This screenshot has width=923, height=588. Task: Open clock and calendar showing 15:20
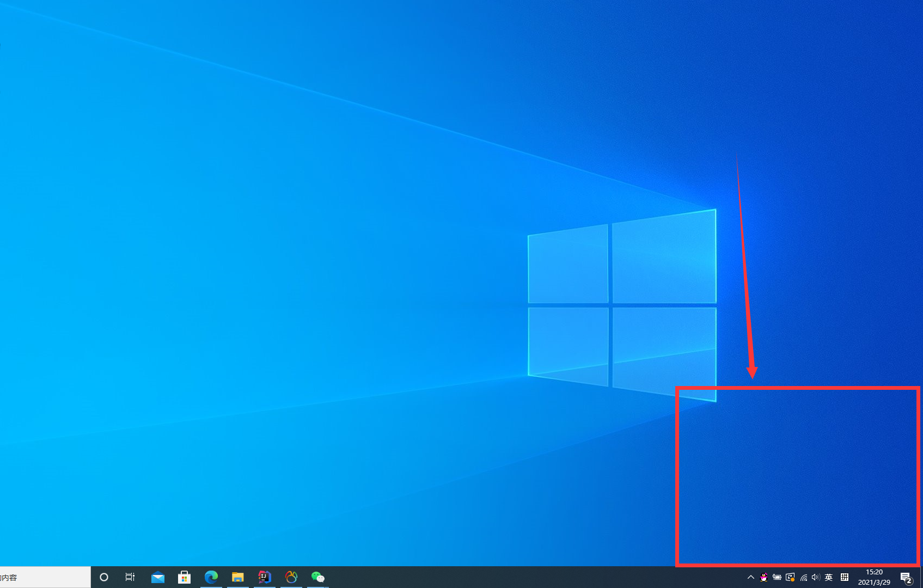[x=874, y=577]
